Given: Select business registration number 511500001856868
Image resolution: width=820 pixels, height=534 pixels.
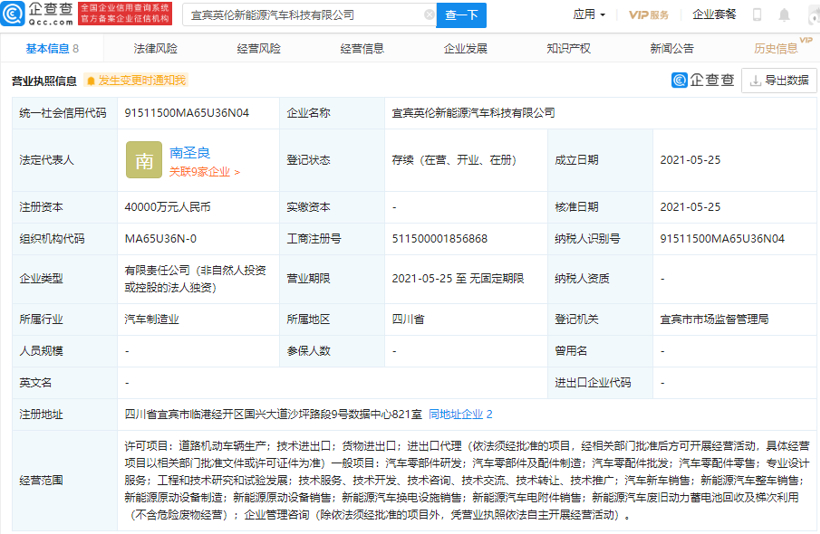Looking at the screenshot, I should click(439, 239).
